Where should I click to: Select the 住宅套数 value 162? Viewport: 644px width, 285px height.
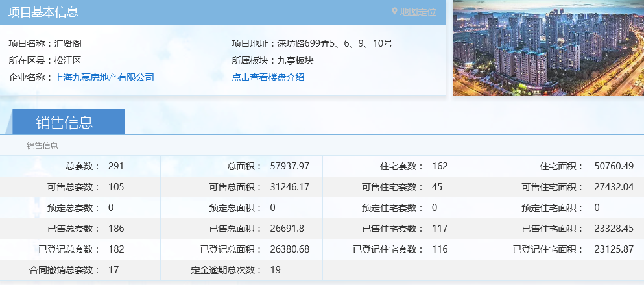tap(440, 166)
